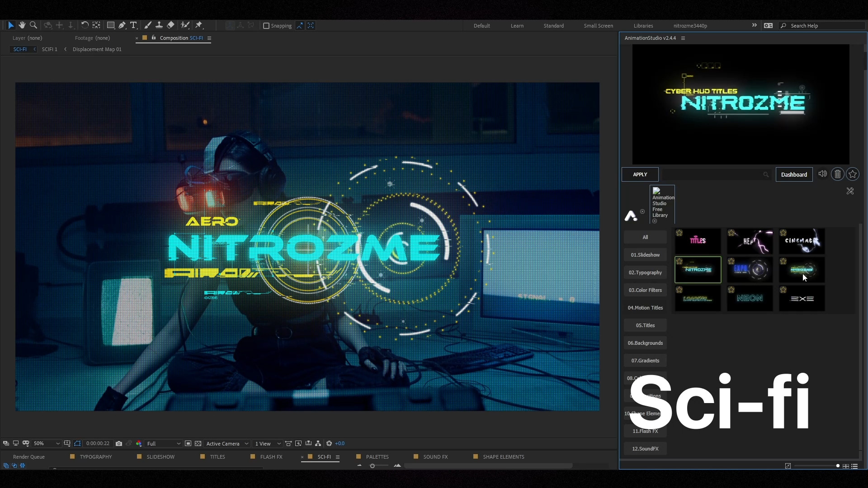Viewport: 868px width, 488px height.
Task: Click the AnimationStudio thumbnail size slider
Action: pos(816,466)
